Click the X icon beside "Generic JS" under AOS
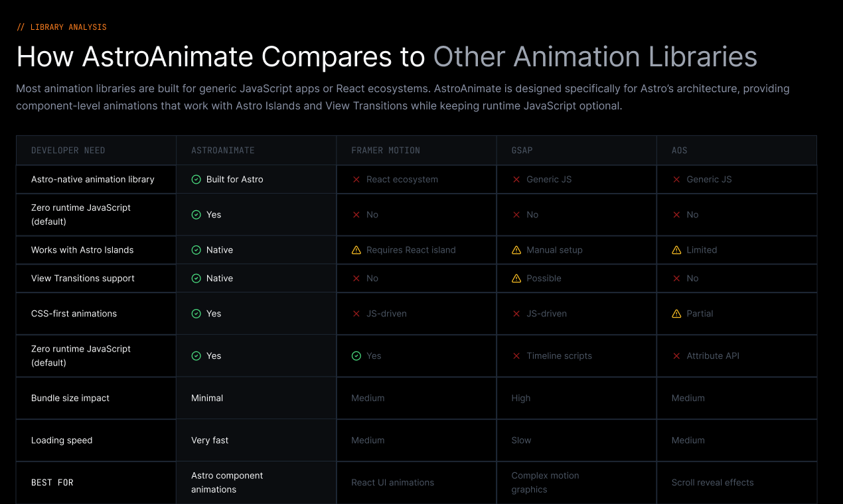This screenshot has width=843, height=504. [x=676, y=179]
